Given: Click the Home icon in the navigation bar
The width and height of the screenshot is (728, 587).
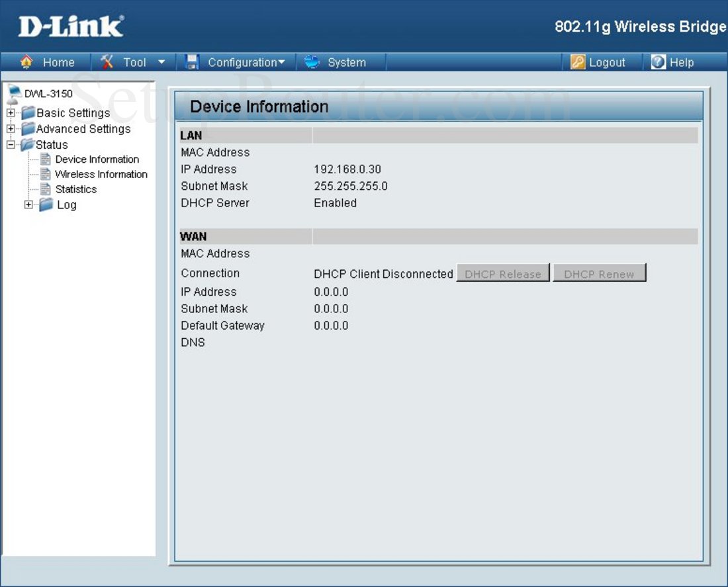Looking at the screenshot, I should (26, 62).
